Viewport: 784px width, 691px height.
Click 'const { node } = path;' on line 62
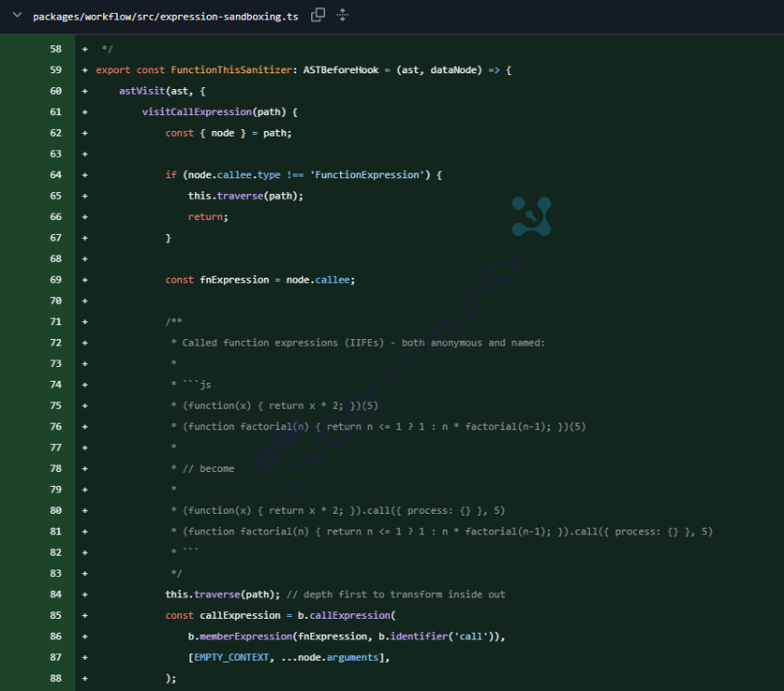tap(229, 133)
